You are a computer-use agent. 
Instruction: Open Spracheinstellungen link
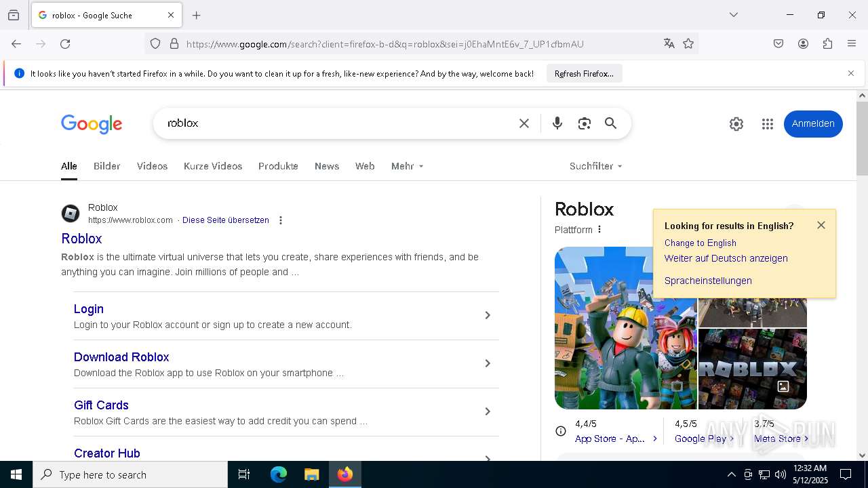click(708, 281)
